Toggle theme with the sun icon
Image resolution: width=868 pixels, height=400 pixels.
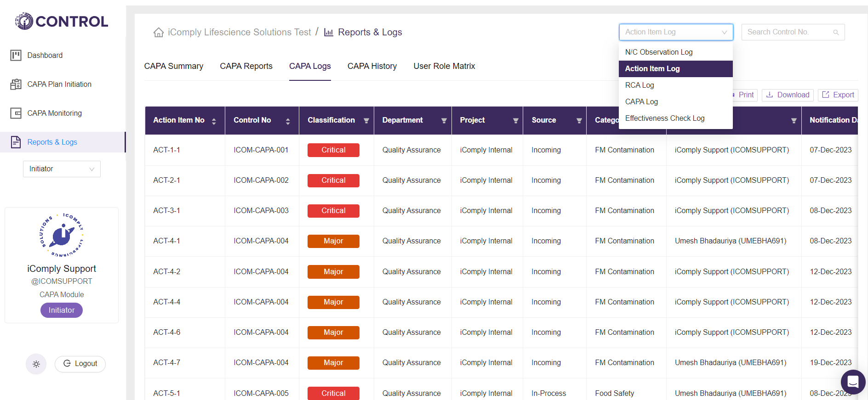36,364
